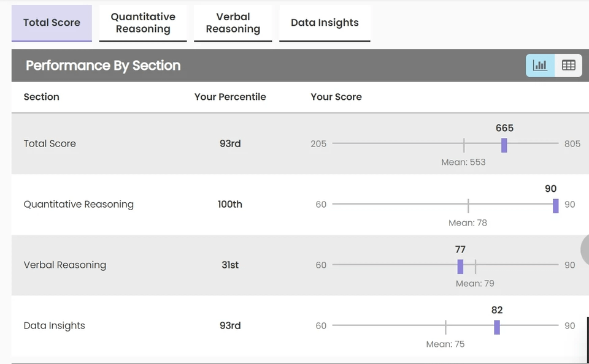Click the purple 90 Quantitative score marker
The height and width of the screenshot is (364, 589).
(x=555, y=205)
